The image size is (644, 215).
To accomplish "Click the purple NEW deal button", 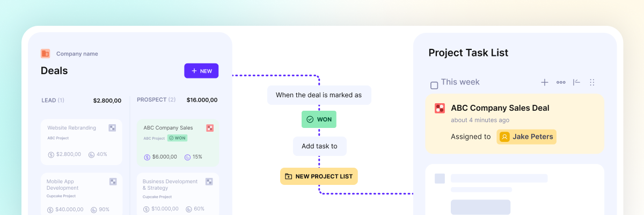I will point(201,71).
